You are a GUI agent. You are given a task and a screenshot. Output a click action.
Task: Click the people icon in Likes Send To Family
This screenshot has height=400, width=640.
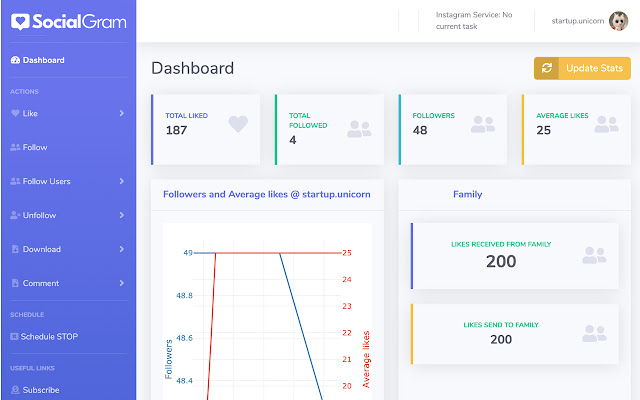(594, 333)
